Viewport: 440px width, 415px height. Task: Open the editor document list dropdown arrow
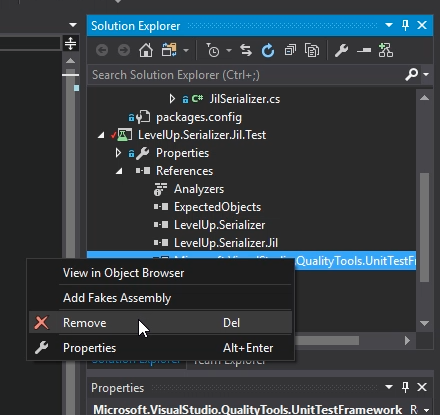point(73,25)
